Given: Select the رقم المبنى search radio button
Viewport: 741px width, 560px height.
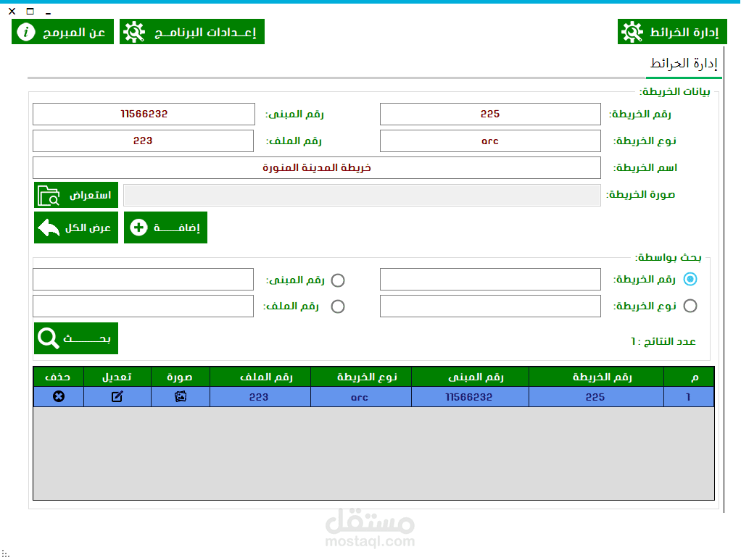Looking at the screenshot, I should click(x=337, y=280).
